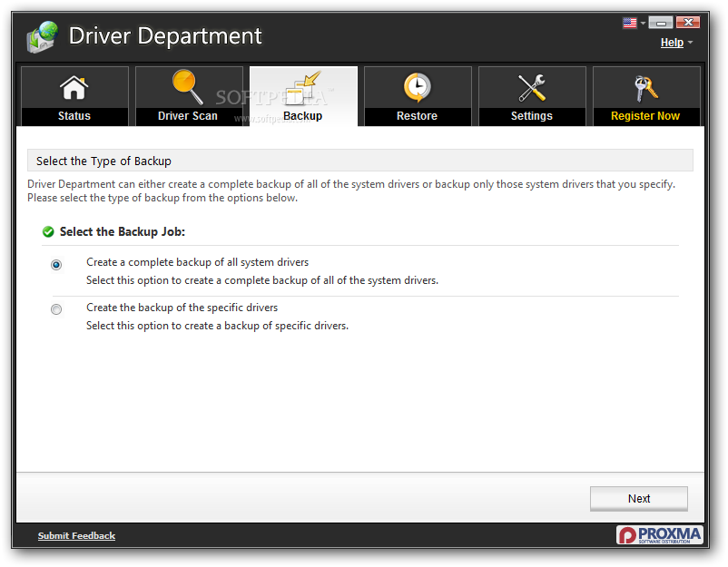Viewport: 728px width, 567px height.
Task: Click the 'Driver Department' title text
Action: pyautogui.click(x=165, y=36)
